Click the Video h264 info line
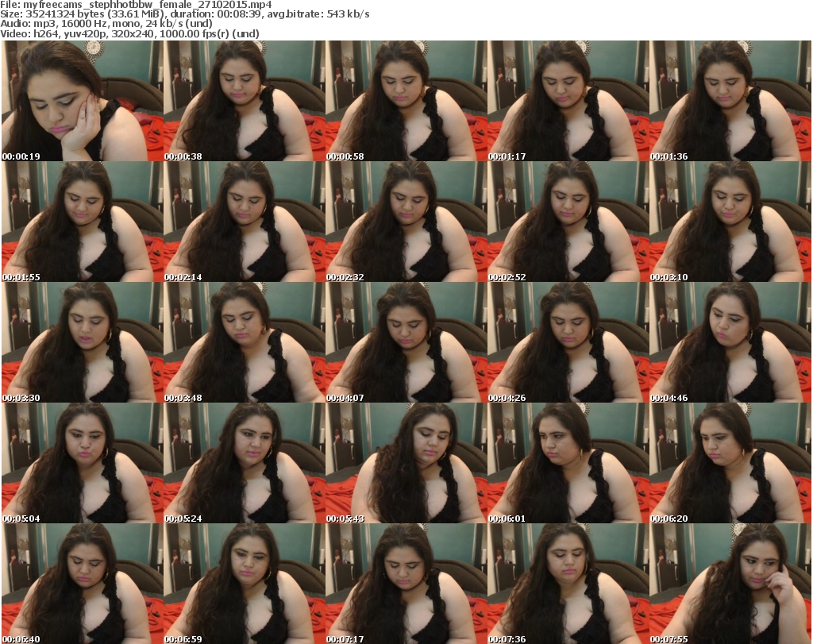Screen dimensions: 813x644 (129, 33)
